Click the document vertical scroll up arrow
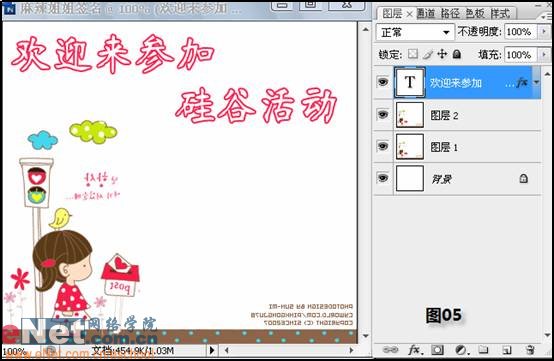 coord(366,29)
